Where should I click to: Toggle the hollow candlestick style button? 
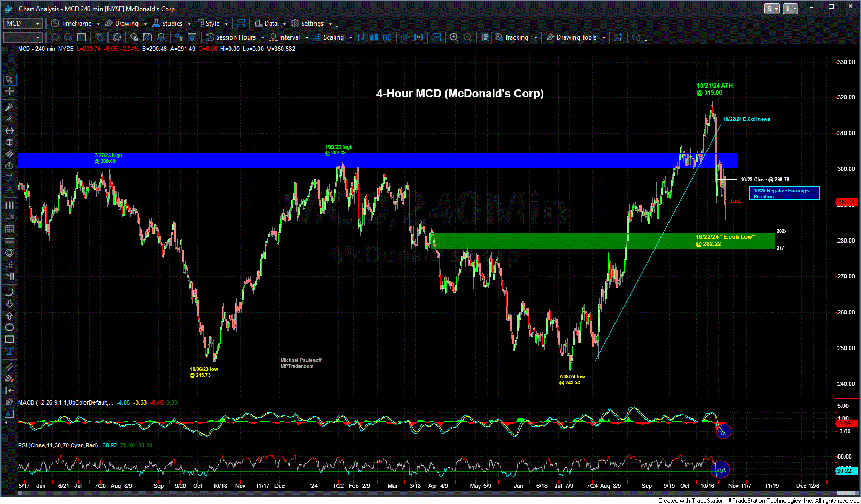(x=387, y=37)
